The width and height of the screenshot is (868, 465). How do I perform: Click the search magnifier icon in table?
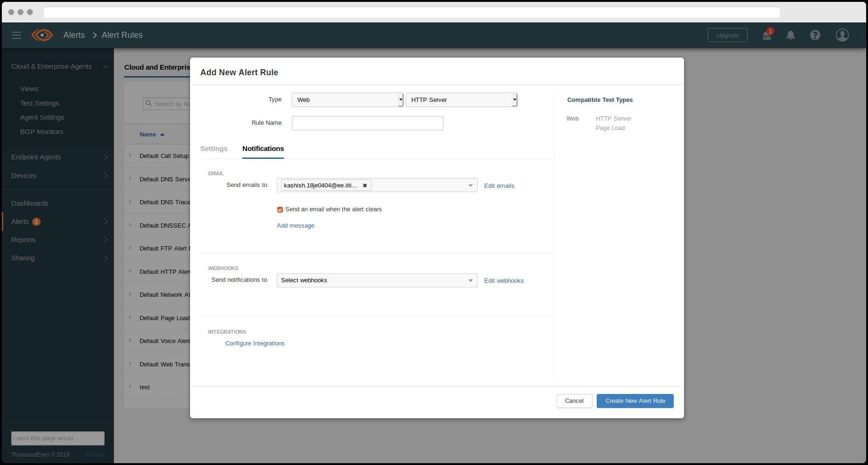click(148, 103)
